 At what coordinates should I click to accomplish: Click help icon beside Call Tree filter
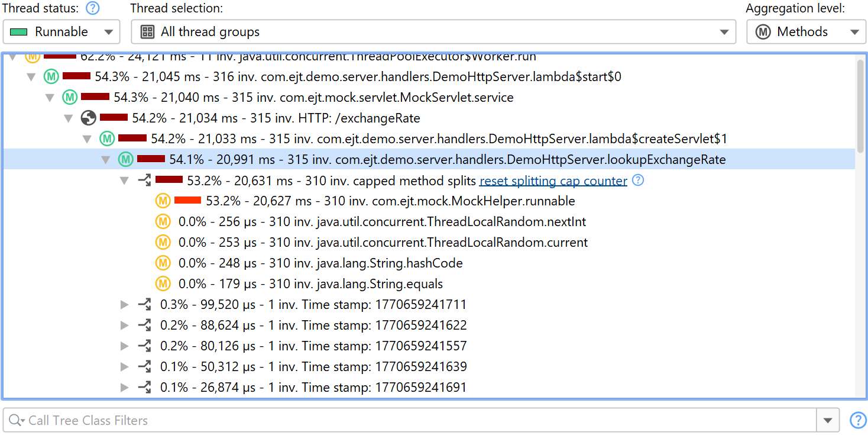click(857, 420)
